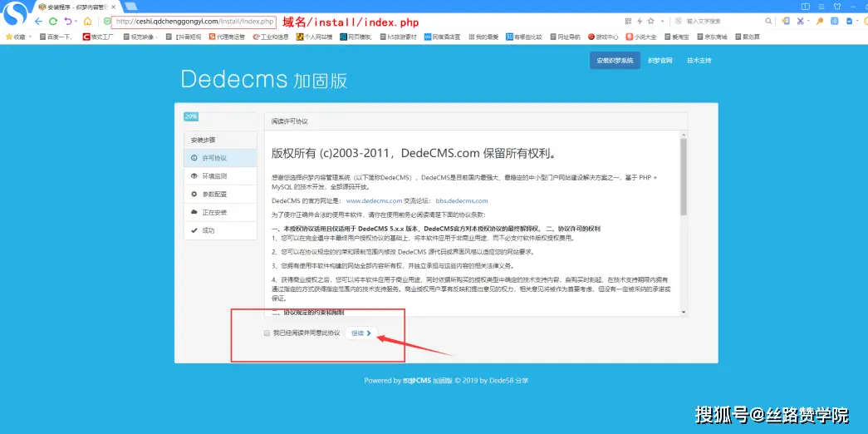
Task: Open the 技术支持 nav item
Action: pos(699,61)
